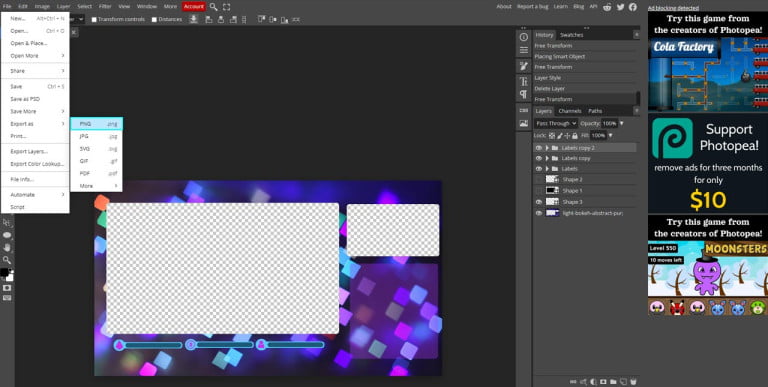The image size is (768, 387).
Task: Choose PNG in Export as submenu
Action: click(x=96, y=124)
